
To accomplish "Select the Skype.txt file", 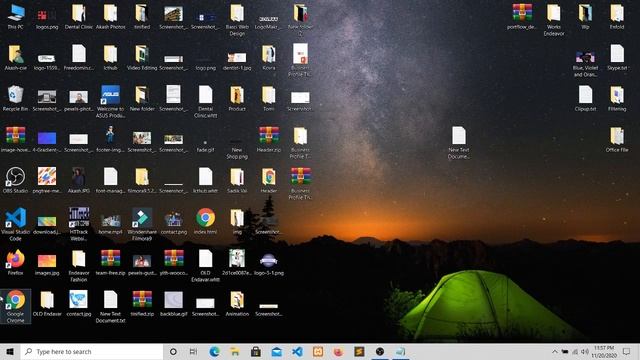I will 617,58.
